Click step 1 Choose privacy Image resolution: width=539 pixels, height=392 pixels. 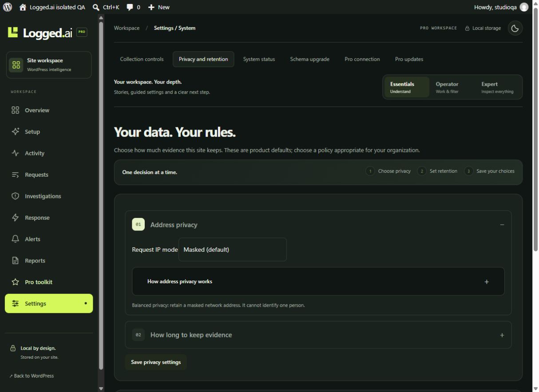[x=388, y=171]
